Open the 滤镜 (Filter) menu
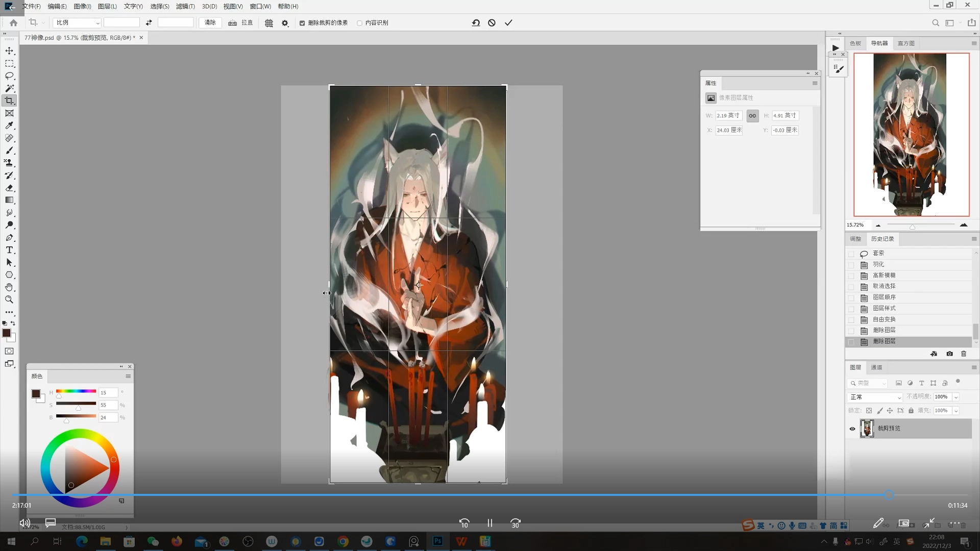Image resolution: width=980 pixels, height=551 pixels. point(185,6)
